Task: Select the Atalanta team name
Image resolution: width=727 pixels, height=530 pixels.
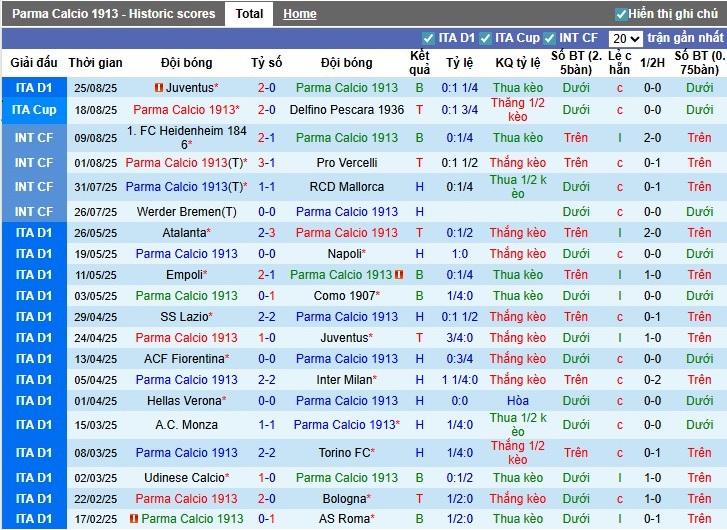Action: pos(184,233)
